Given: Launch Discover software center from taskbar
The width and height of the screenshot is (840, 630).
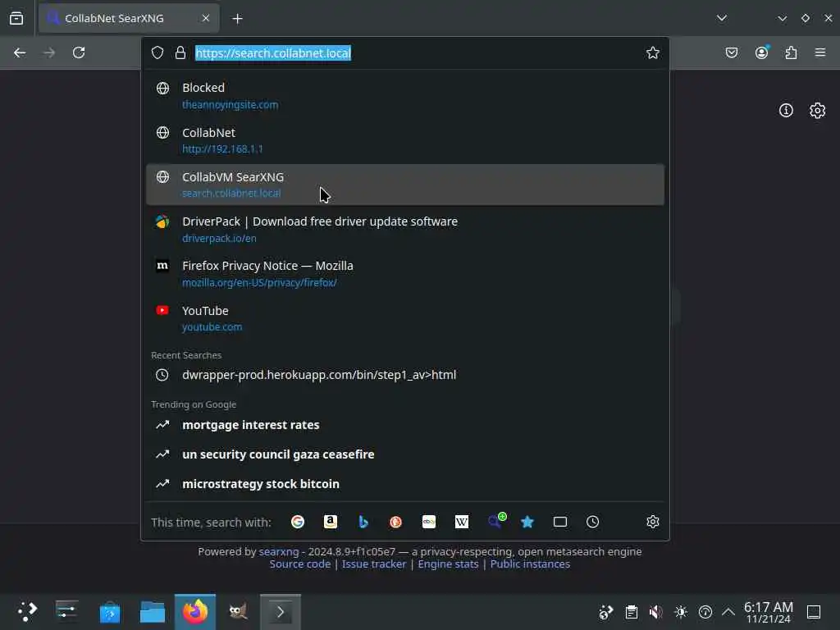Looking at the screenshot, I should 110,612.
